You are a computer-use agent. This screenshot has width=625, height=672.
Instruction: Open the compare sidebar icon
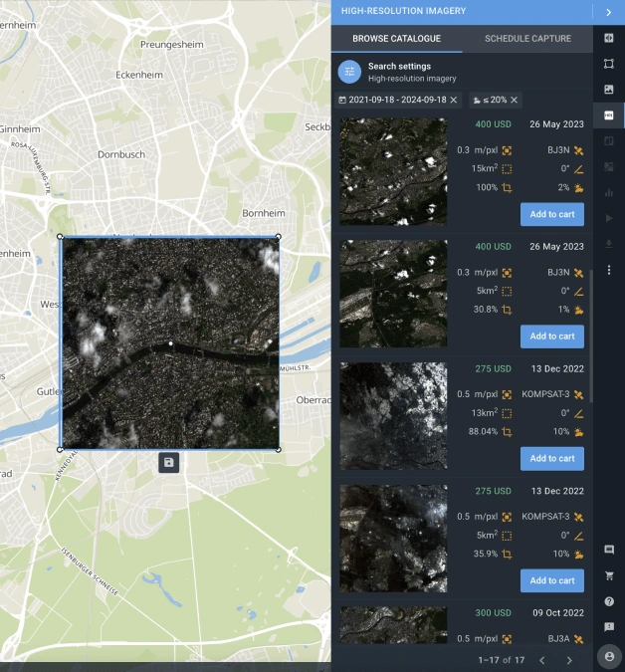point(609,141)
